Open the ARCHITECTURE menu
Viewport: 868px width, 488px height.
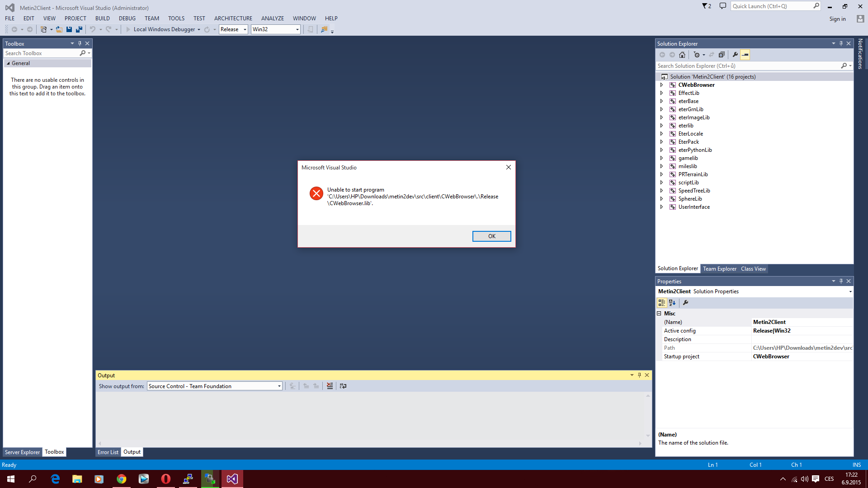point(233,19)
